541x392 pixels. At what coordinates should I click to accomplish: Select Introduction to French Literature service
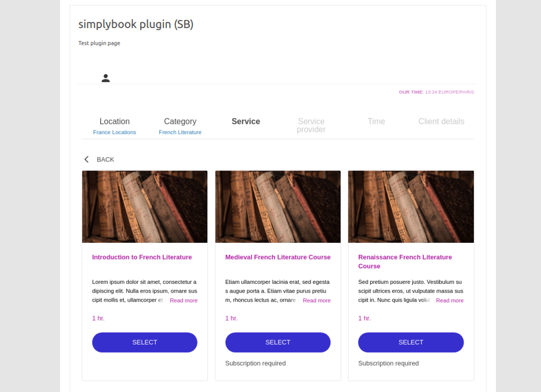(x=144, y=342)
